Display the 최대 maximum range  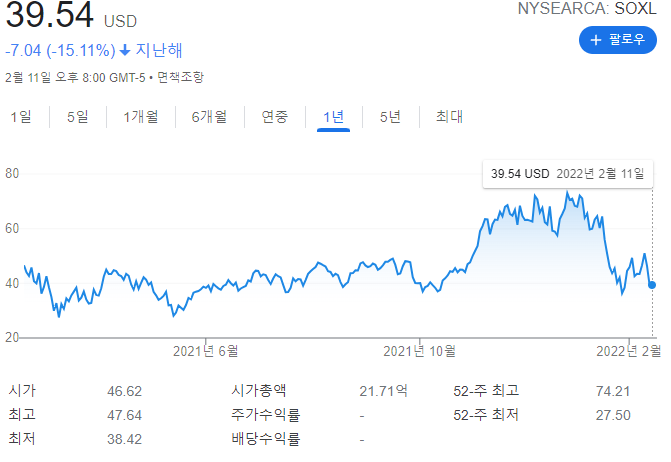tap(449, 117)
